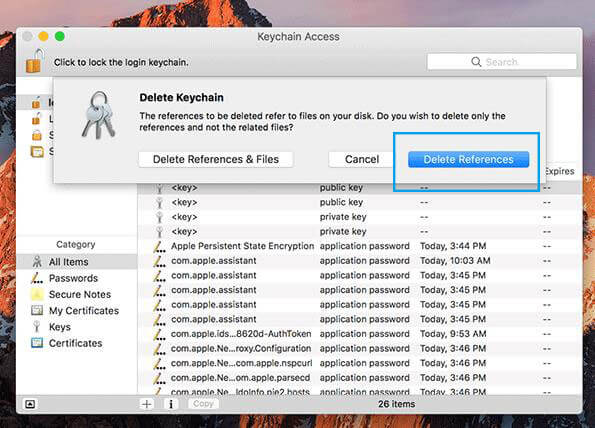Select com.apple.Ne...com.apple.nspcurl row
Screen dimensions: 595x428
click(x=359, y=363)
